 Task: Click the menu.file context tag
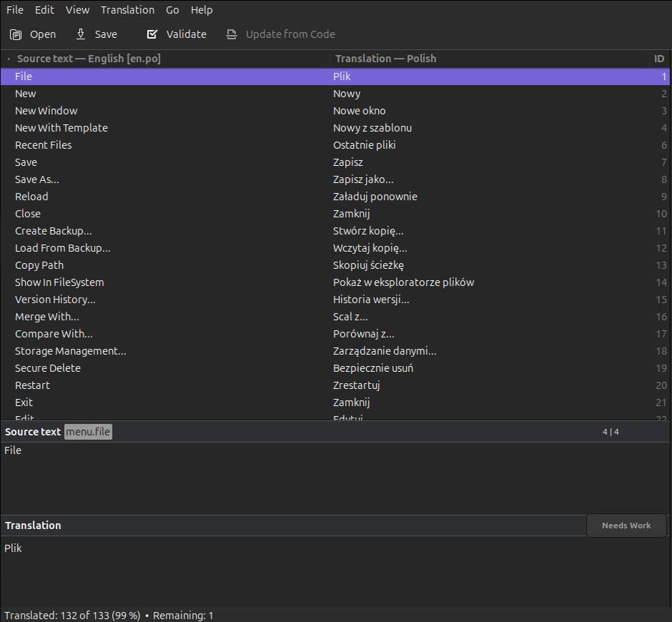coord(88,432)
